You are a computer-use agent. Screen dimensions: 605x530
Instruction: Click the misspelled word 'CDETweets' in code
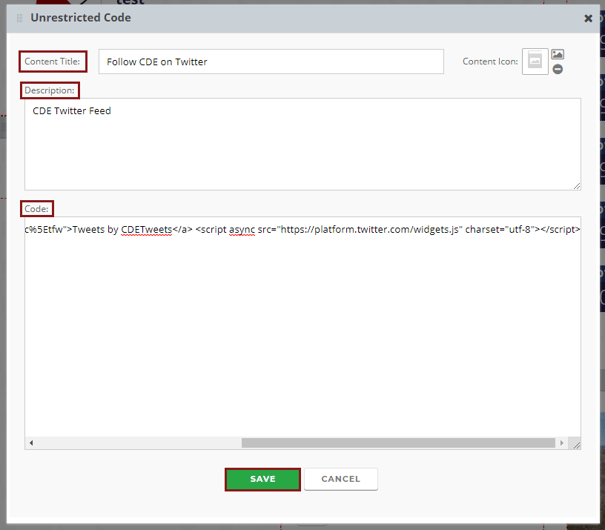146,230
